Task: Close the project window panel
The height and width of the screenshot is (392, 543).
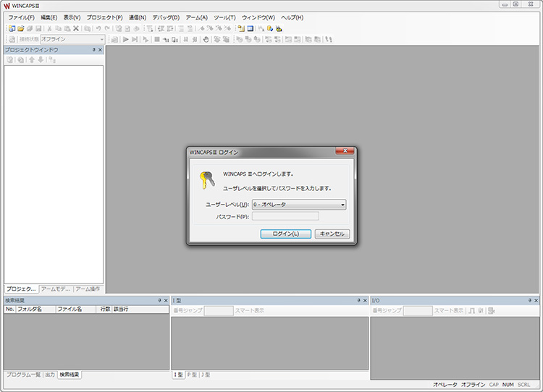Action: (100, 50)
